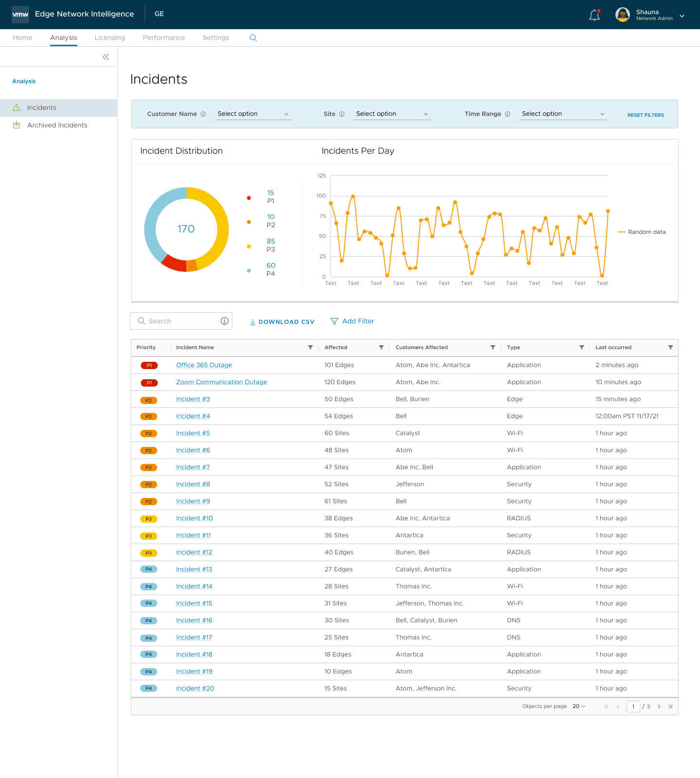Open the Zoom Communication Outage incident
The width and height of the screenshot is (700, 778).
point(222,382)
